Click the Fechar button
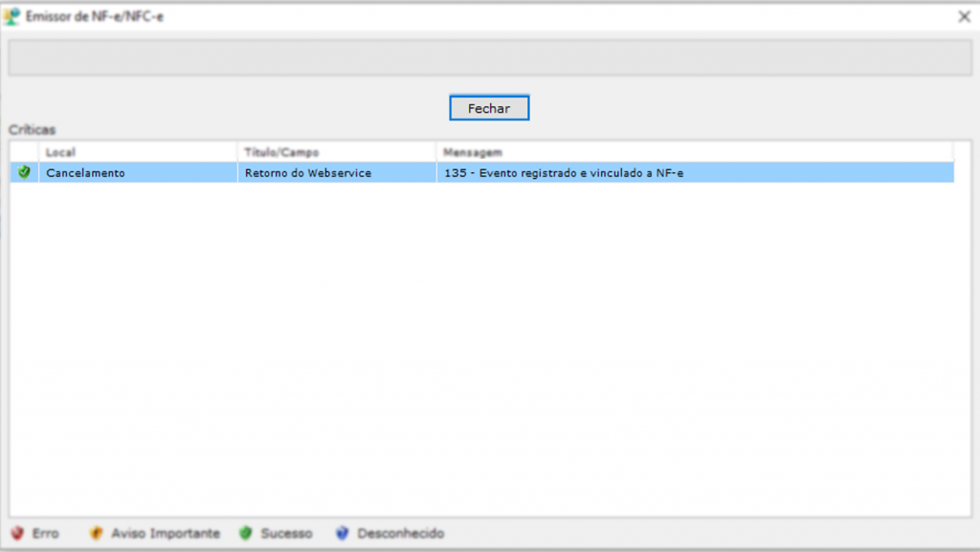This screenshot has height=552, width=980. [489, 108]
